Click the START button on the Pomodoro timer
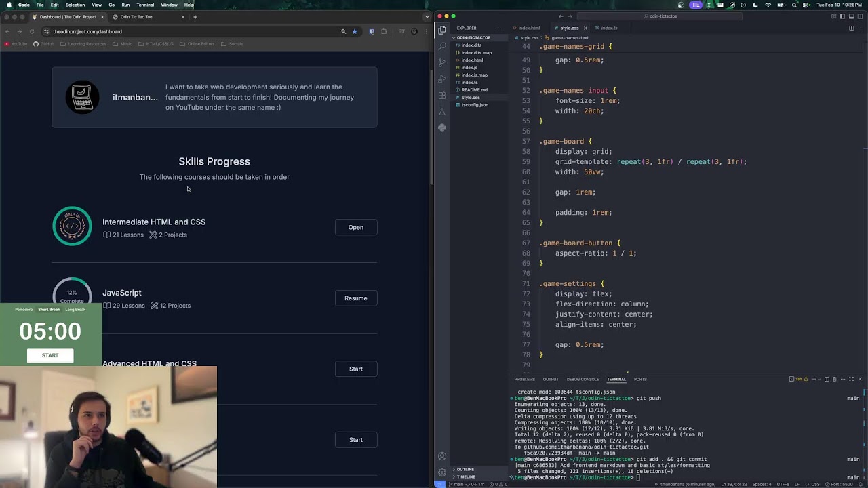The image size is (868, 488). [50, 355]
